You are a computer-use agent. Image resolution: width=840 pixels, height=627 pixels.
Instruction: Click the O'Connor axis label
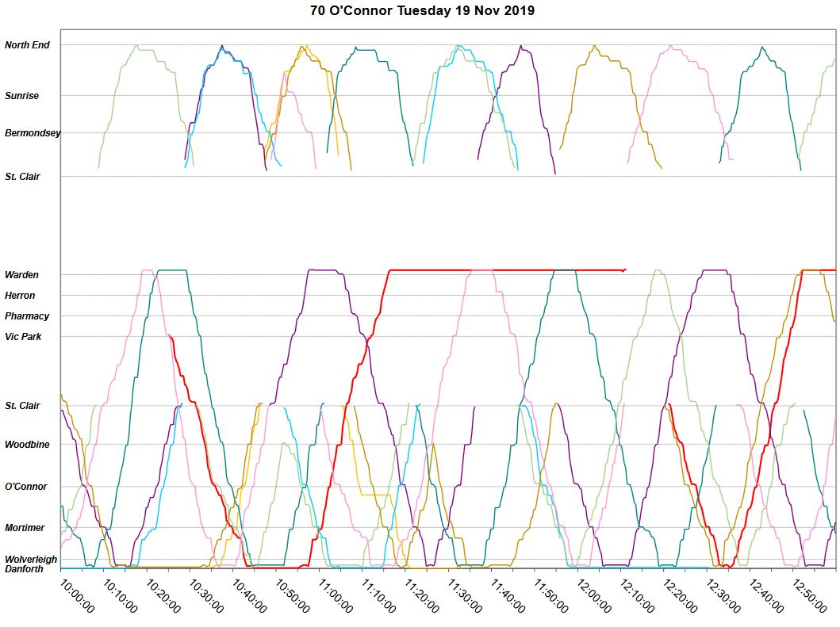pyautogui.click(x=26, y=487)
